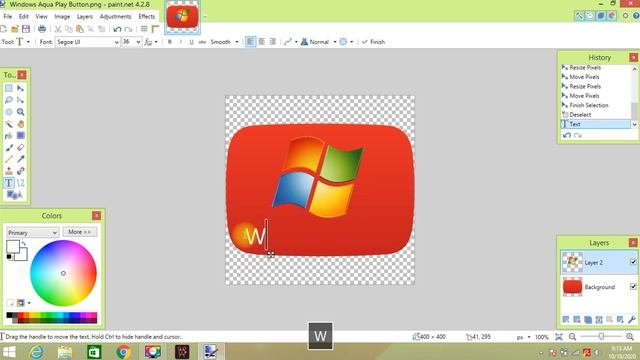The height and width of the screenshot is (360, 640).
Task: Select the Paintbrush tool
Action: click(x=9, y=147)
